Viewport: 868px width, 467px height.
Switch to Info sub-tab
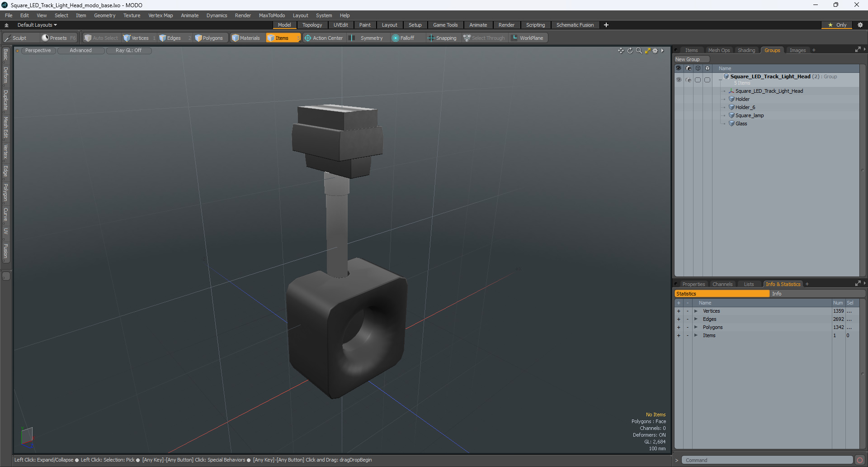pyautogui.click(x=817, y=294)
